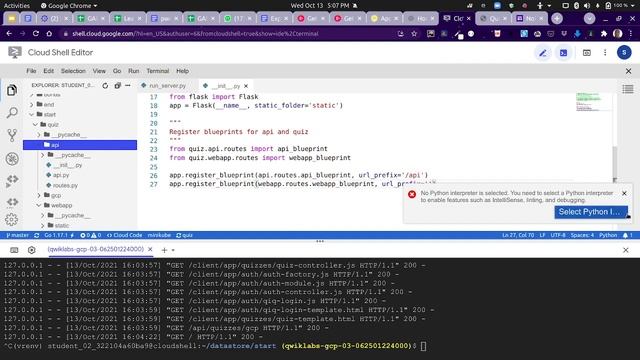Close the __init__.py editor tab

pos(246,86)
